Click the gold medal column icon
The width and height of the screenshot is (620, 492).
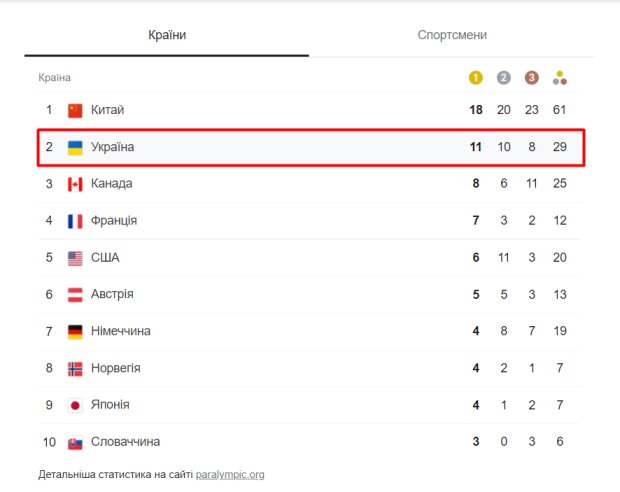[476, 78]
